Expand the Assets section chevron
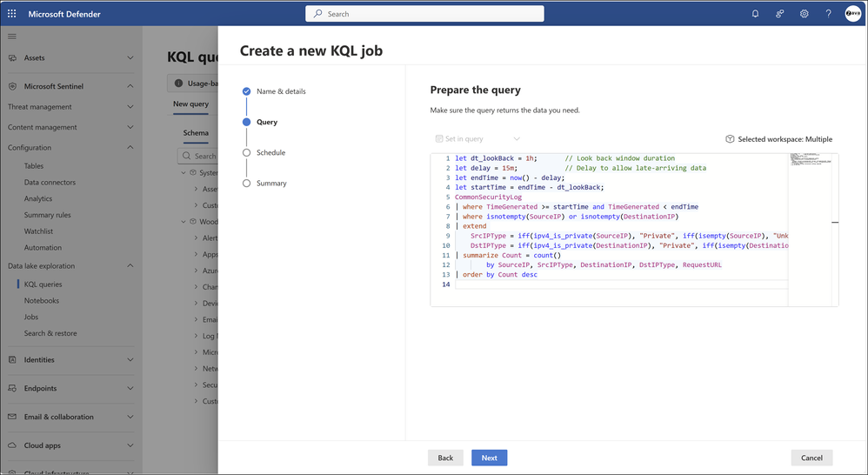Viewport: 868px width, 475px height. point(130,57)
